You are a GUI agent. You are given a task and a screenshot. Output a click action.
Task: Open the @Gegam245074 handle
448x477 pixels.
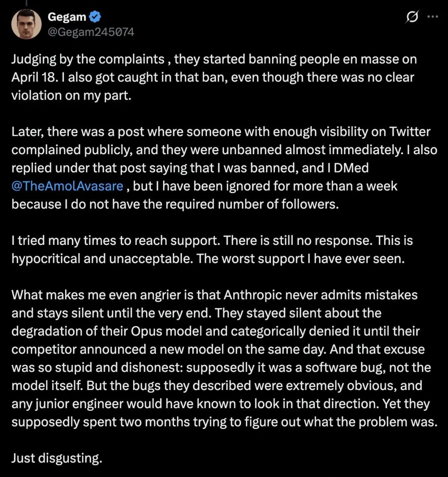click(x=91, y=32)
